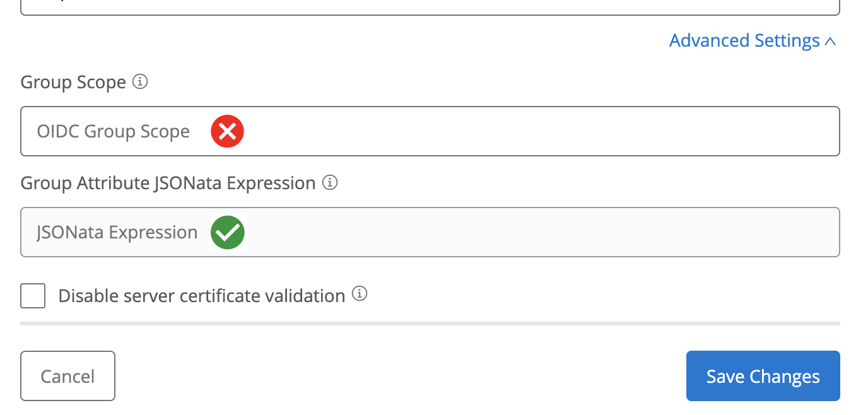The image size is (868, 415).
Task: Open the Group Attribute JSONata Expression info tooltip
Action: [x=329, y=183]
